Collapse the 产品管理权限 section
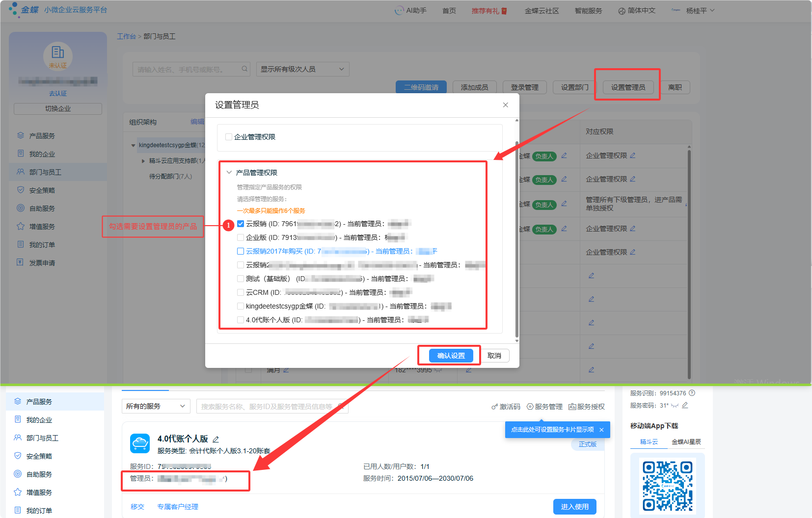 [229, 173]
